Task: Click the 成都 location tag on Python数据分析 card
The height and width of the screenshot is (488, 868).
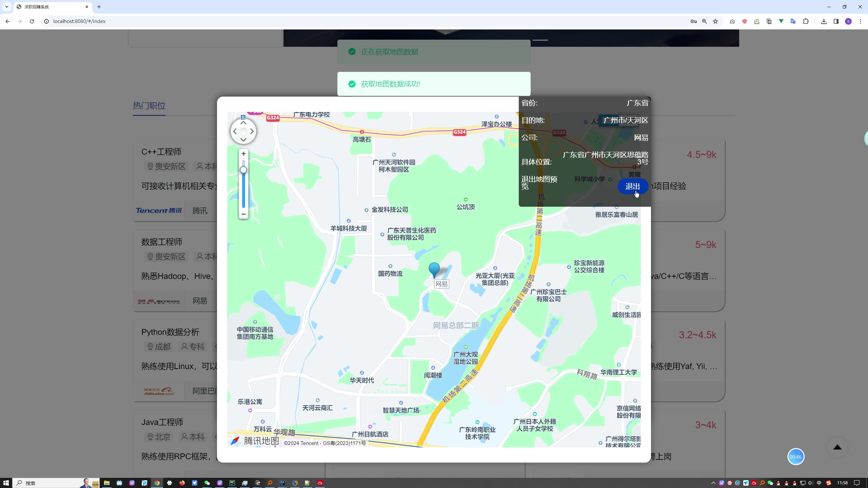Action: [x=159, y=347]
